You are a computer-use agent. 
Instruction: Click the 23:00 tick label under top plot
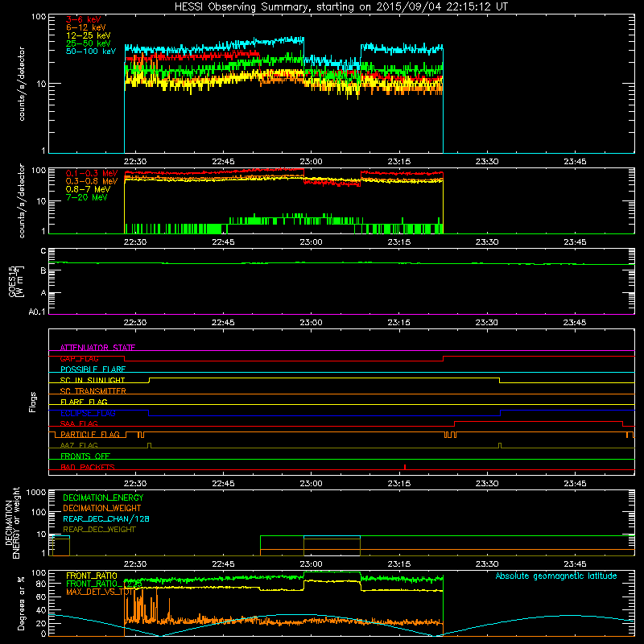click(311, 162)
